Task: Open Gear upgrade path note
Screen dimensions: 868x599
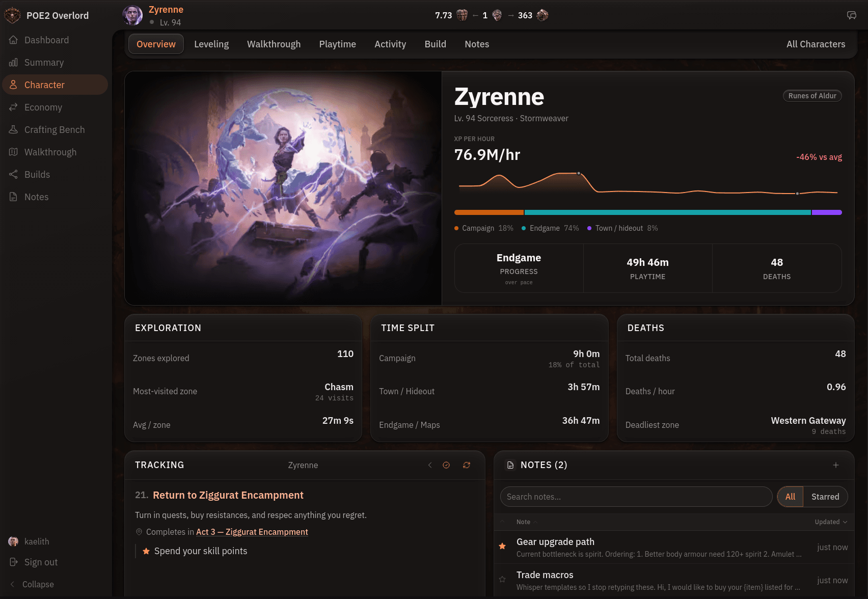Action: [674, 547]
